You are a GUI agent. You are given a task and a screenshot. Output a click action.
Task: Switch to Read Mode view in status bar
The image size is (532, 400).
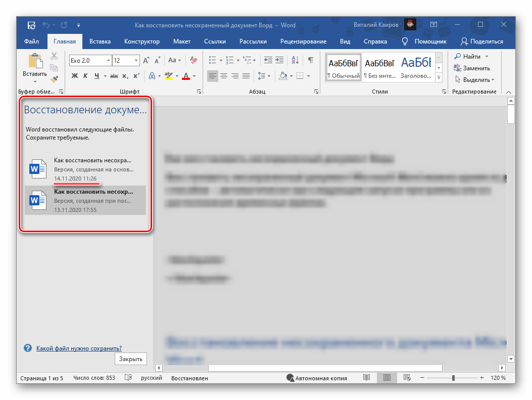tap(367, 378)
